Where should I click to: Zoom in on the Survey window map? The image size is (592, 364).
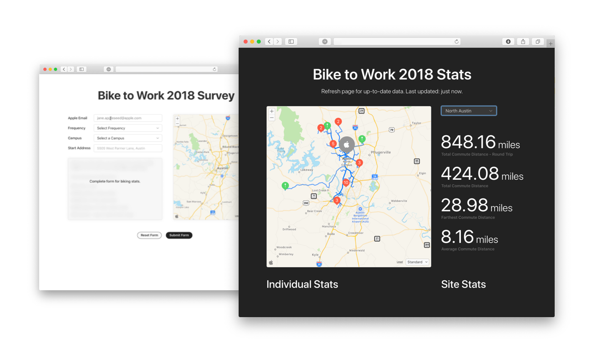178,119
